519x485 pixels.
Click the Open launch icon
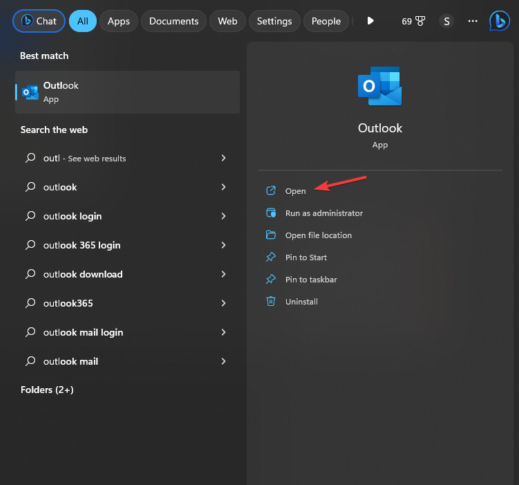(271, 191)
